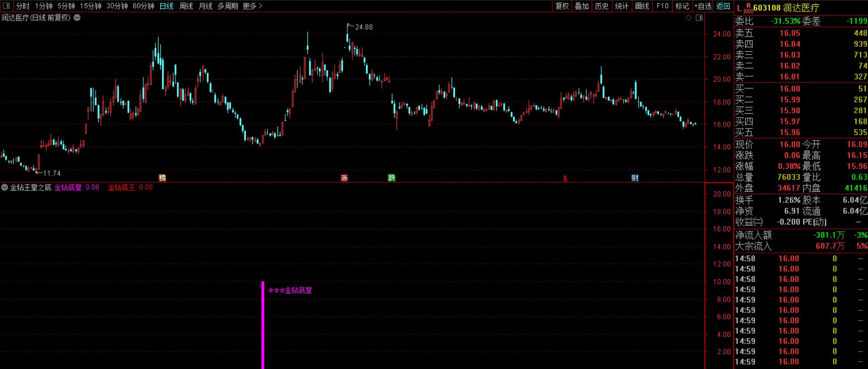This screenshot has height=369, width=868.
Task: Open the 历史 history button
Action: click(x=602, y=6)
